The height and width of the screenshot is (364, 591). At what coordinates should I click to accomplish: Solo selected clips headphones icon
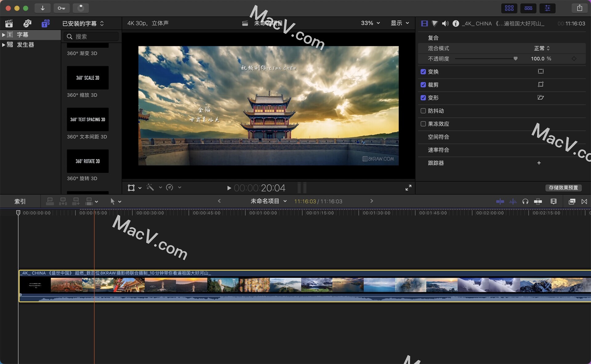click(x=525, y=202)
